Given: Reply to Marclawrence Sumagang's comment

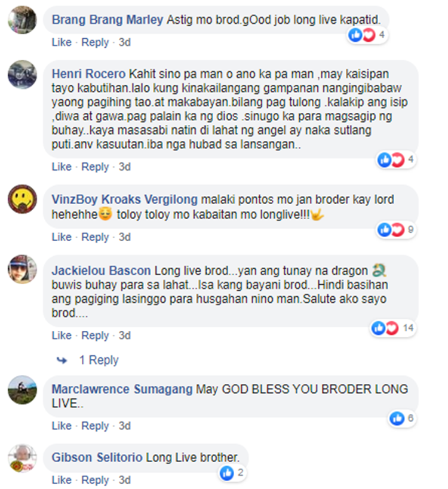Looking at the screenshot, I should [x=95, y=426].
